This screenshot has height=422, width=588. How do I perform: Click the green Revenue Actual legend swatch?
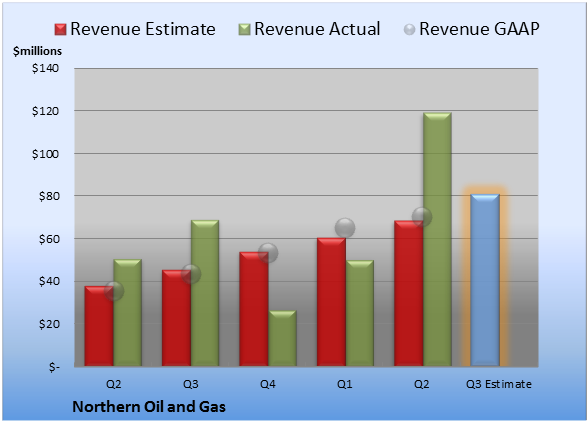click(x=244, y=29)
